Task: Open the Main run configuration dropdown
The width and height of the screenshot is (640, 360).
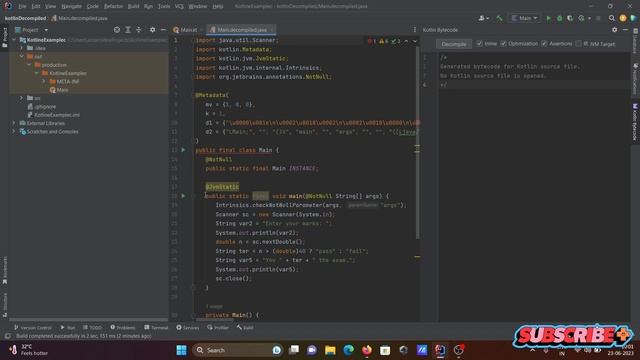Action: (x=525, y=18)
